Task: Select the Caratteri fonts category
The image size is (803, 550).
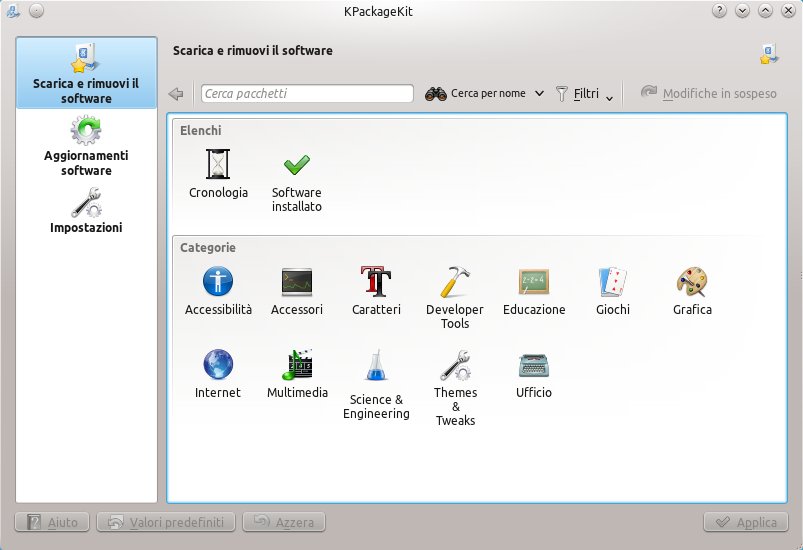Action: 376,282
